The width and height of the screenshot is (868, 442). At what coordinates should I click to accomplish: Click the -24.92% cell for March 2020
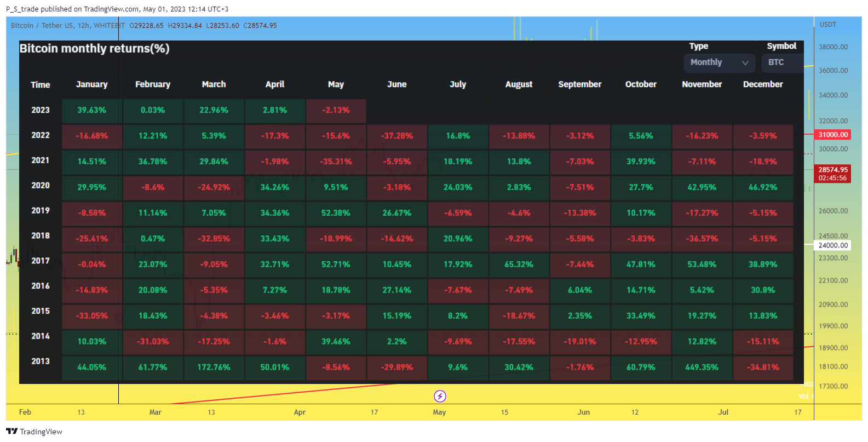pos(214,187)
